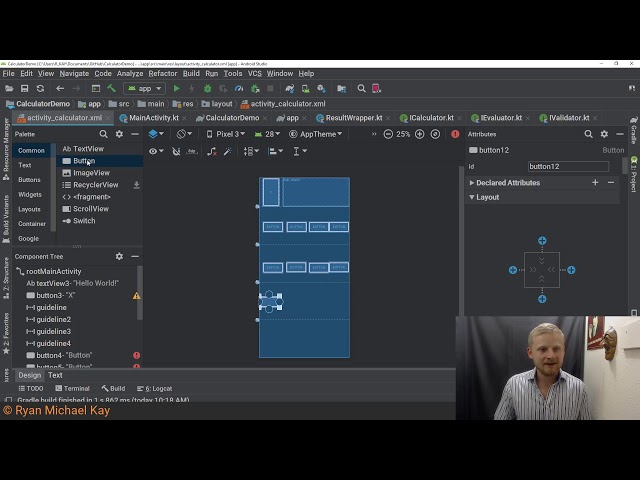Open the Analyze menu

pyautogui.click(x=130, y=73)
